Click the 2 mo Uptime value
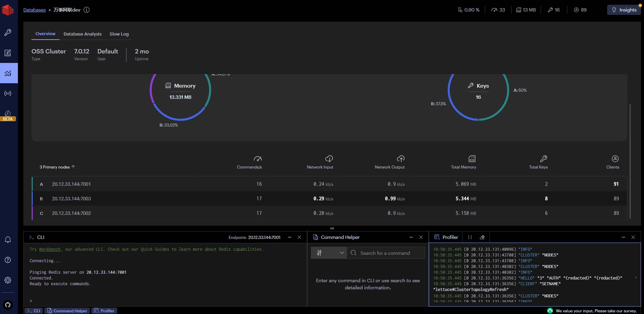Screen dimensions: 644x314 click(142, 51)
